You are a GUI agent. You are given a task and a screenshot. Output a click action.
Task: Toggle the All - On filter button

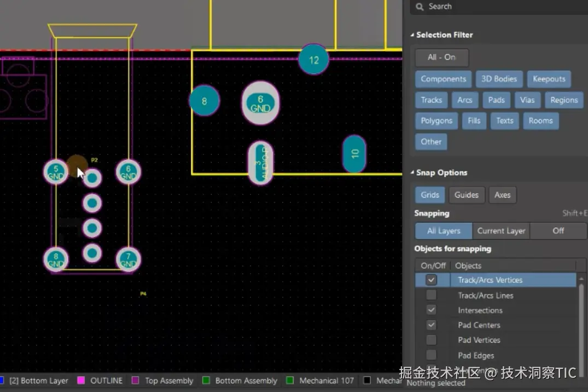click(442, 57)
